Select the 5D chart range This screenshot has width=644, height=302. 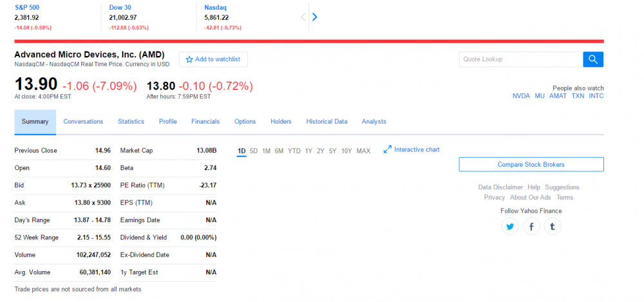click(253, 151)
